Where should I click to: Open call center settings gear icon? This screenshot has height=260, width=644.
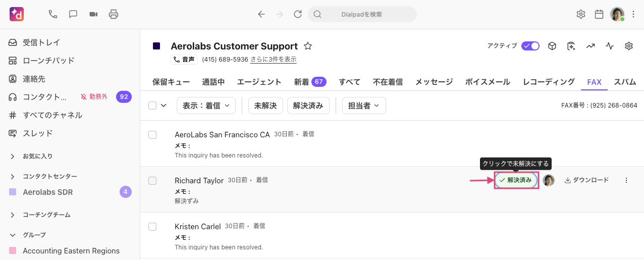pos(629,46)
